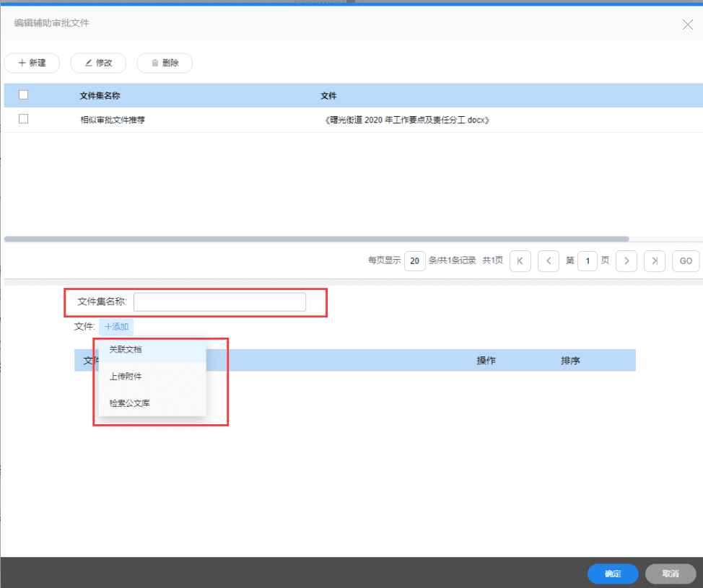703x588 pixels.
Task: Go to the next page arrow
Action: pos(626,261)
